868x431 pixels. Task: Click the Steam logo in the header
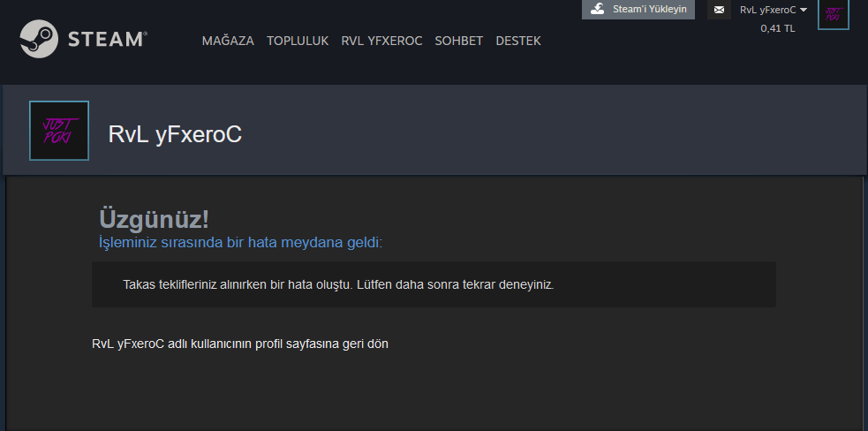[x=83, y=39]
